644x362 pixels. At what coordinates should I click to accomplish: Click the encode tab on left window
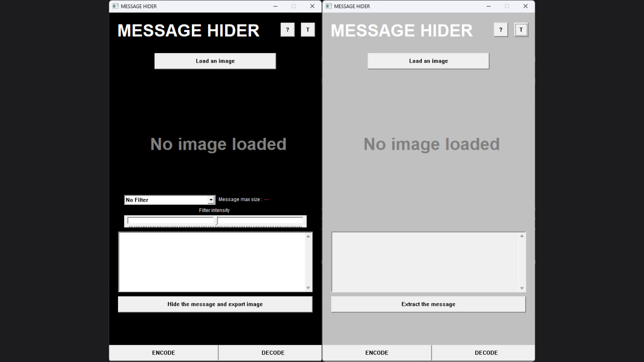(x=163, y=352)
